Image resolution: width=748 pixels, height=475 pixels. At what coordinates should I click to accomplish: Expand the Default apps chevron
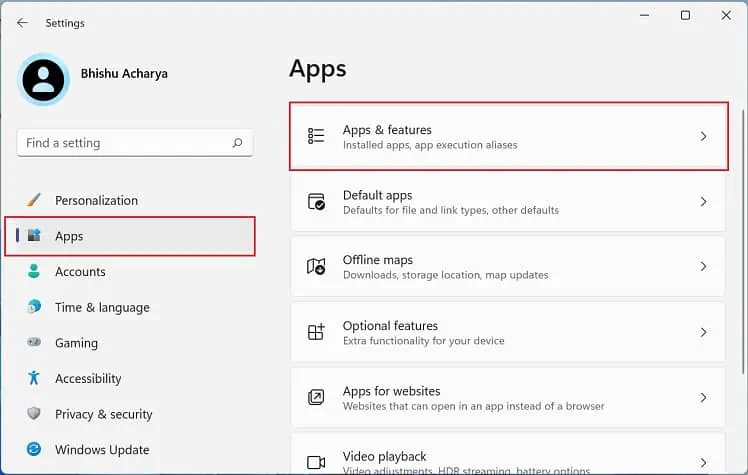click(x=703, y=202)
